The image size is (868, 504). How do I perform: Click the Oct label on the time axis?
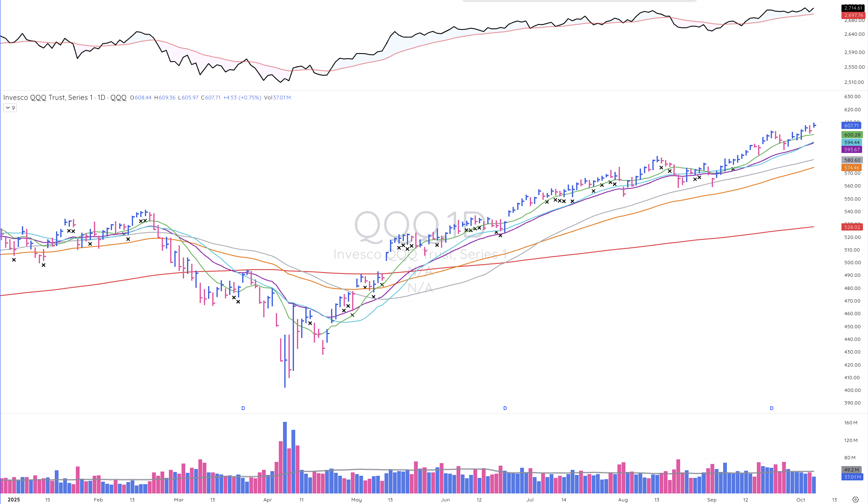pos(801,500)
